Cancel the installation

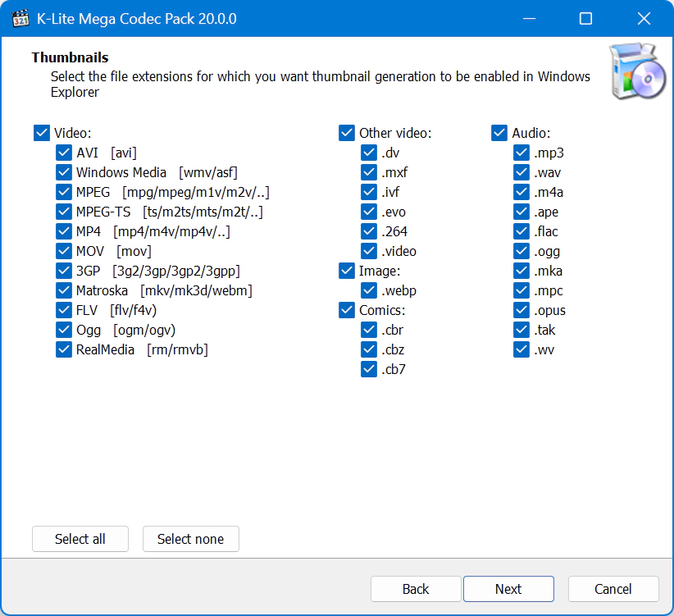pyautogui.click(x=613, y=589)
